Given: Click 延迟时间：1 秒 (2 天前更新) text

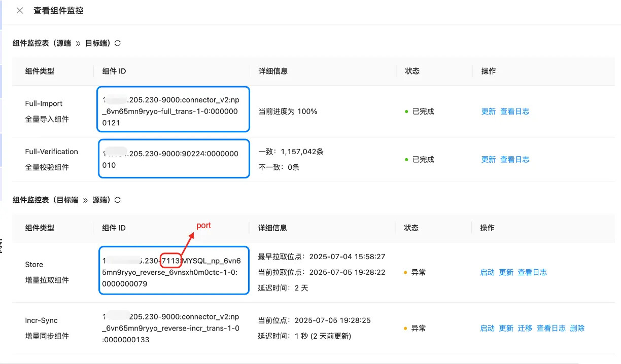Looking at the screenshot, I should pyautogui.click(x=304, y=336).
